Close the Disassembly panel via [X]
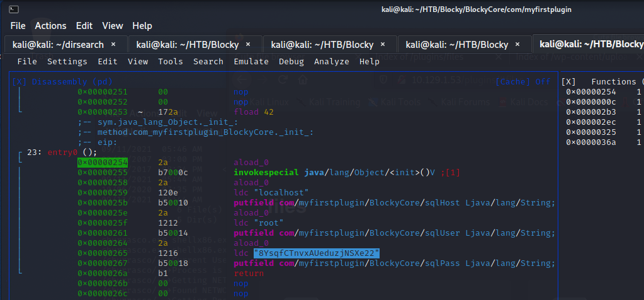The height and width of the screenshot is (300, 644). pos(19,82)
